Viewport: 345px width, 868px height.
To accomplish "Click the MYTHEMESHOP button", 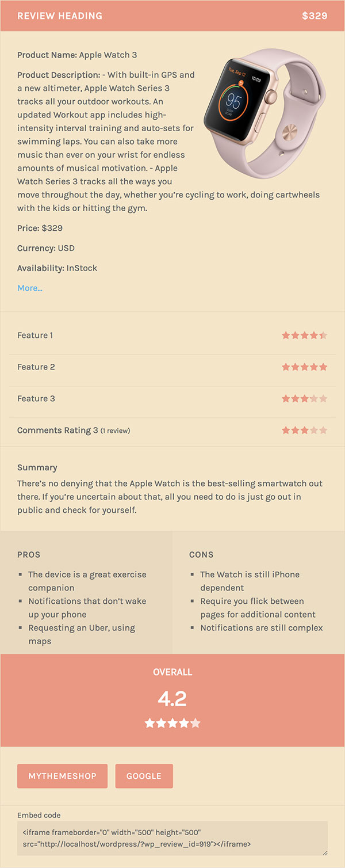I will 62,776.
